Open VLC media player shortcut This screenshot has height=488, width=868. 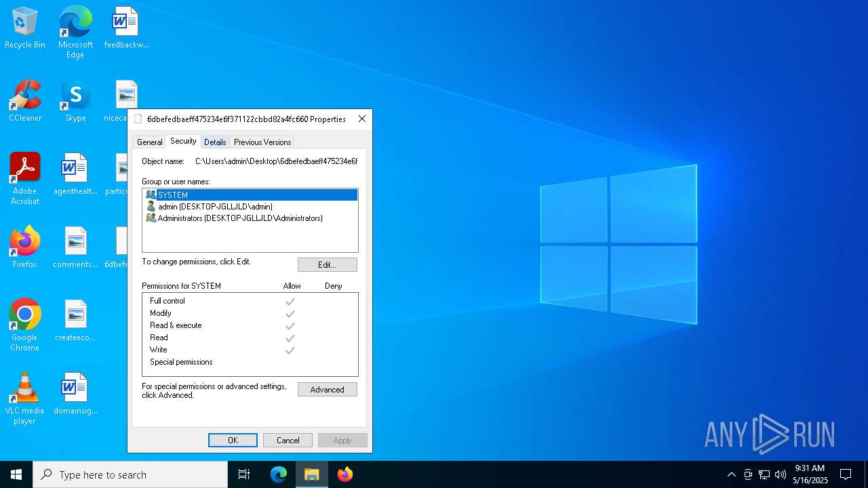tap(25, 399)
